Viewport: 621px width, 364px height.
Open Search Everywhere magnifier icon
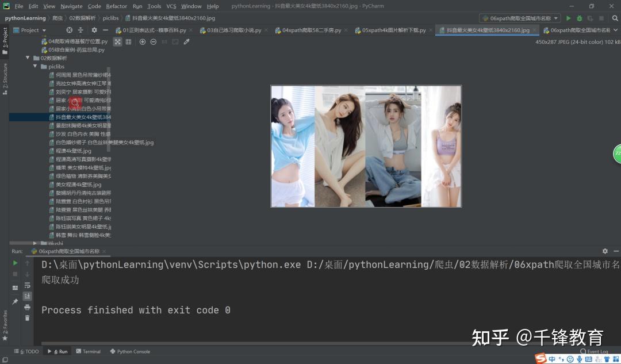click(616, 18)
